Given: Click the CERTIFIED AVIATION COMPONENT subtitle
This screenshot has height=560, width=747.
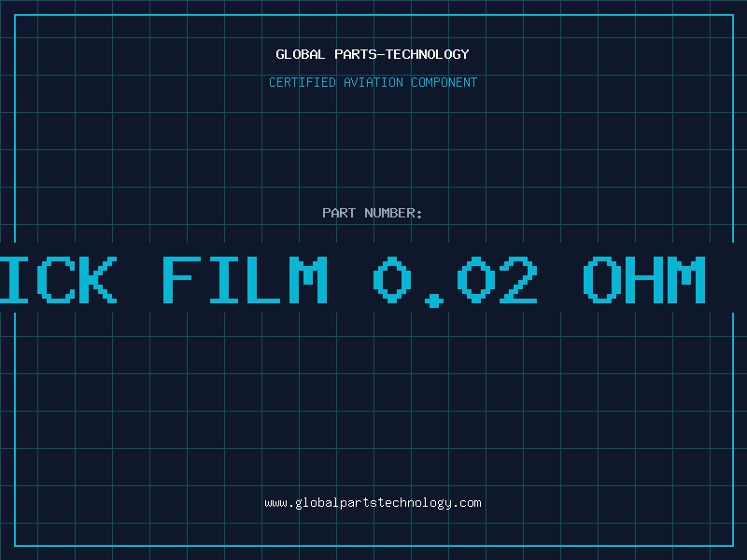Looking at the screenshot, I should (x=373, y=82).
